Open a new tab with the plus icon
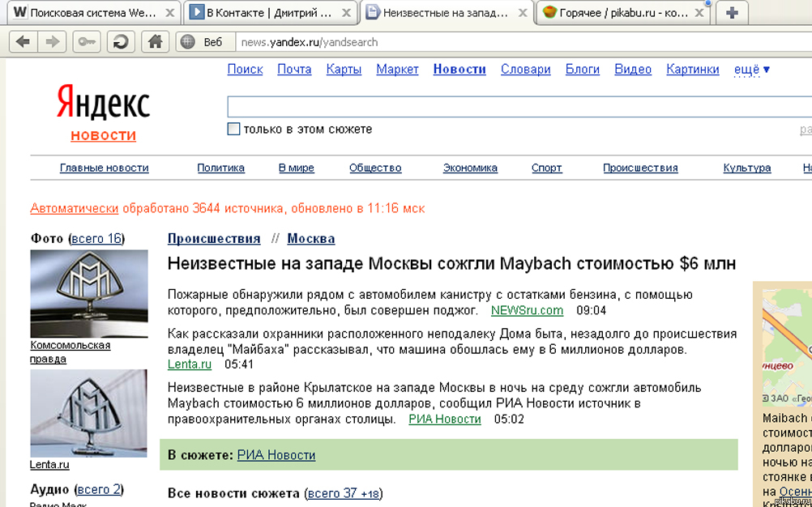Image resolution: width=812 pixels, height=507 pixels. click(x=733, y=12)
